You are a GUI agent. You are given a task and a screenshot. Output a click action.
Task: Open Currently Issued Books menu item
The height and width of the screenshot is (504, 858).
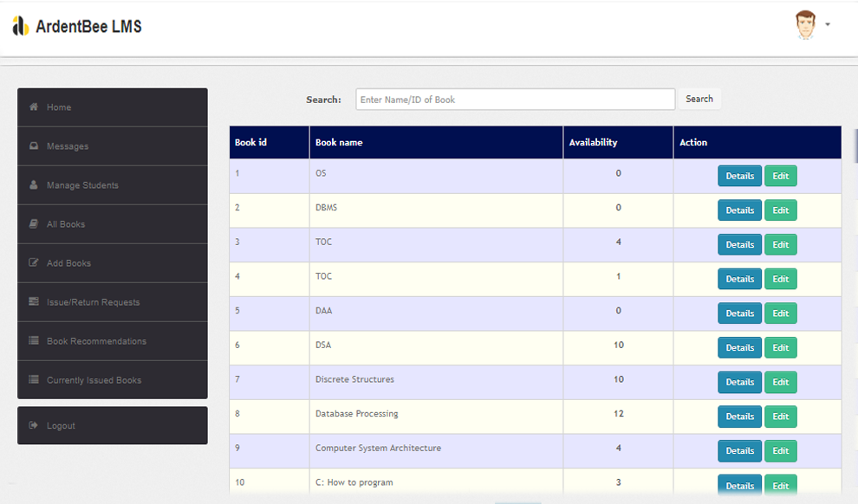coord(94,380)
